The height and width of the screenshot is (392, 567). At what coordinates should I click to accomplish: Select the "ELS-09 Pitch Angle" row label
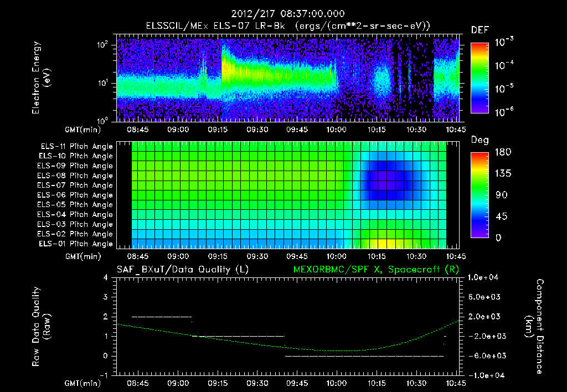[x=75, y=166]
